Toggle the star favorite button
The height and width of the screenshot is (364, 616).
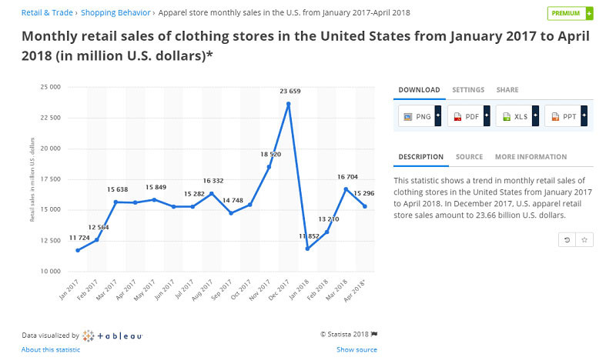584,240
